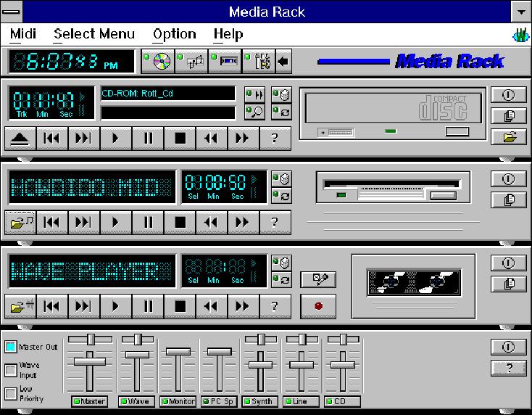Viewport: 532px width, 415px height.
Task: Open a wave file with folder button
Action: pos(20,306)
